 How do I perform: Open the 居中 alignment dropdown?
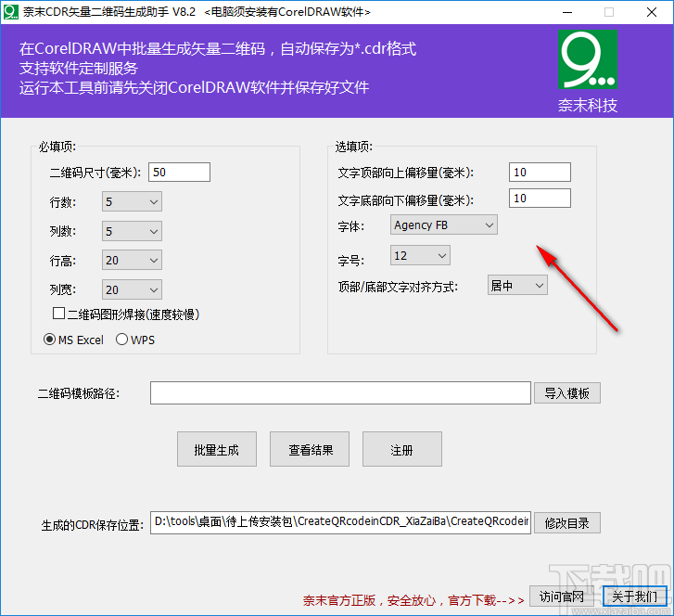coord(517,285)
